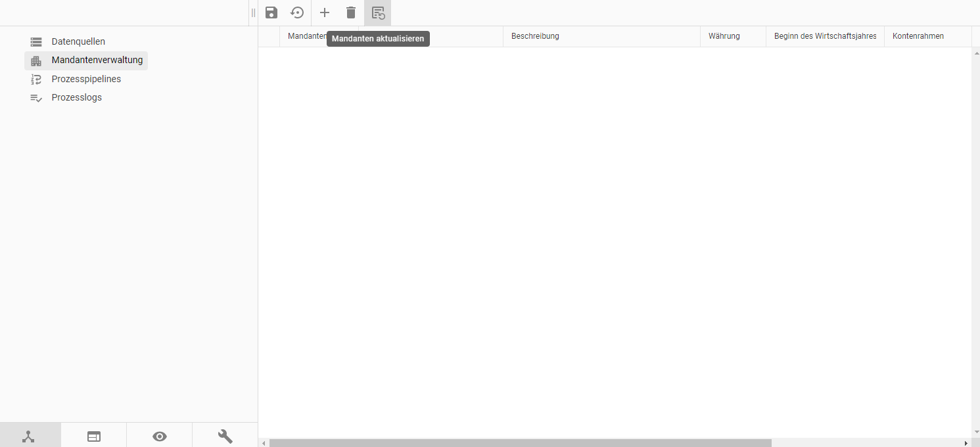
Task: Open Prozesslogs in the sidebar
Action: [76, 97]
